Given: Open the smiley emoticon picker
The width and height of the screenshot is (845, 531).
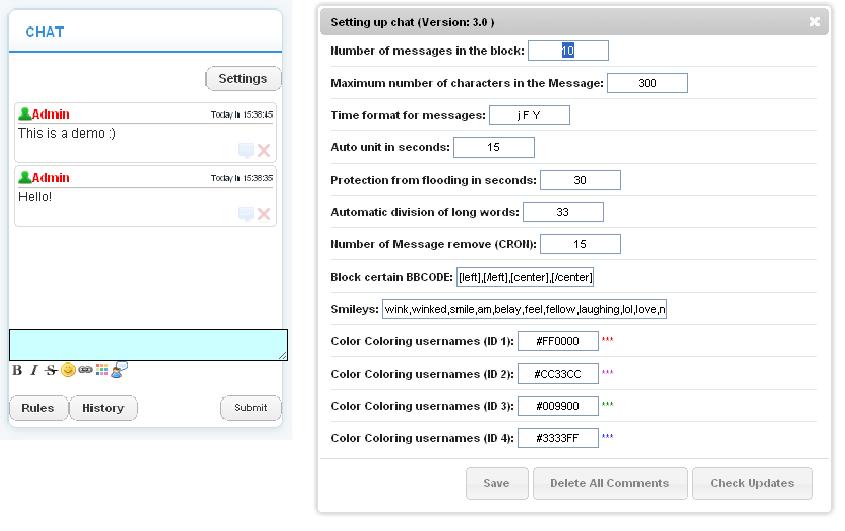Looking at the screenshot, I should (x=68, y=370).
